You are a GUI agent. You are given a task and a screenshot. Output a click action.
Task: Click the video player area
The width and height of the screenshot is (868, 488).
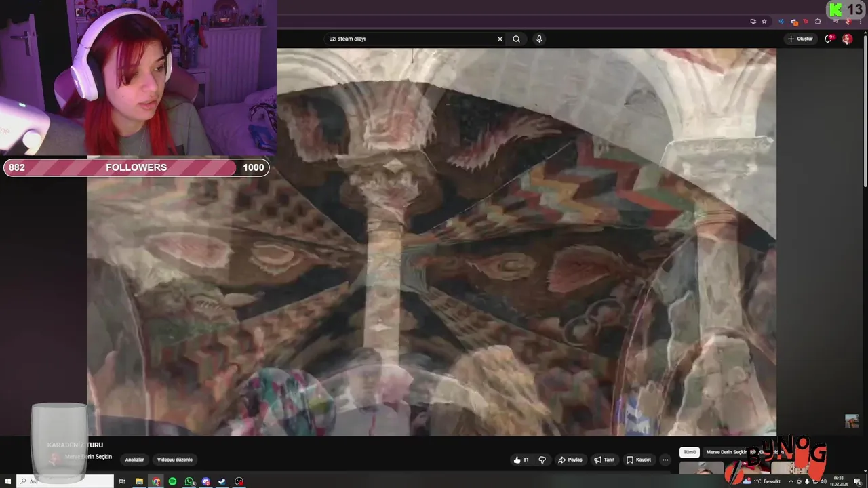[431, 242]
